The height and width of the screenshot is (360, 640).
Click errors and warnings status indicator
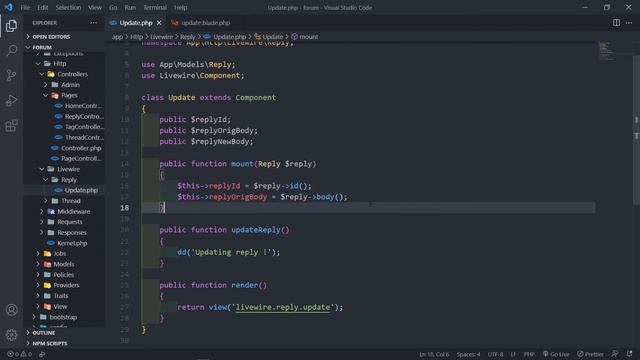[x=20, y=354]
